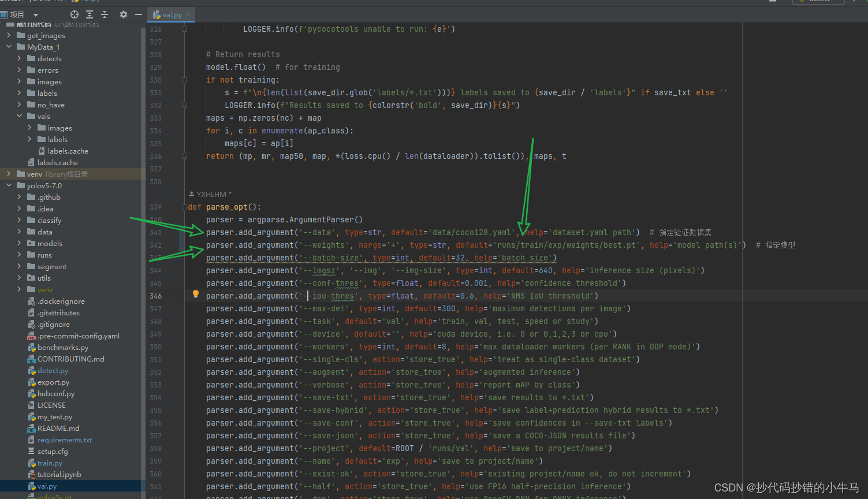
Task: Click the export.py Python file icon
Action: tap(32, 382)
